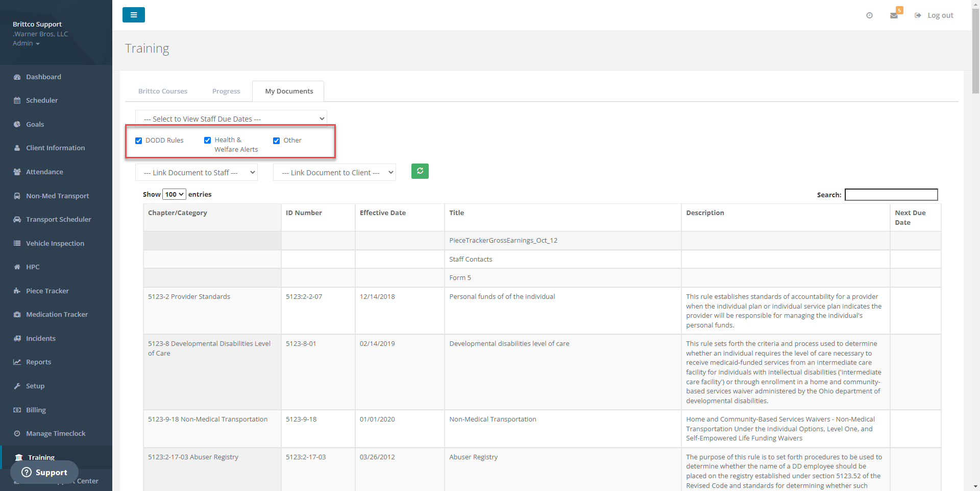This screenshot has width=980, height=491.
Task: Click the green refresh button
Action: click(420, 171)
